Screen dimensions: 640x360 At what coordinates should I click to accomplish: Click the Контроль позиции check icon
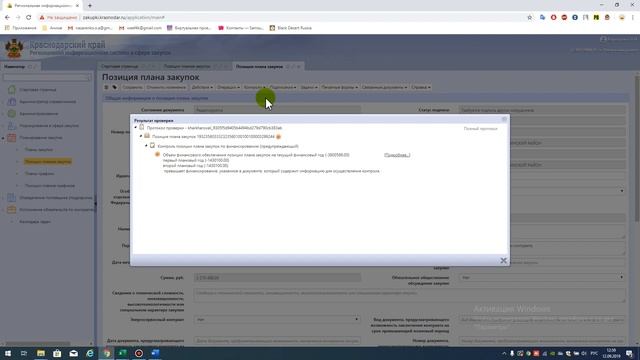tap(152, 145)
